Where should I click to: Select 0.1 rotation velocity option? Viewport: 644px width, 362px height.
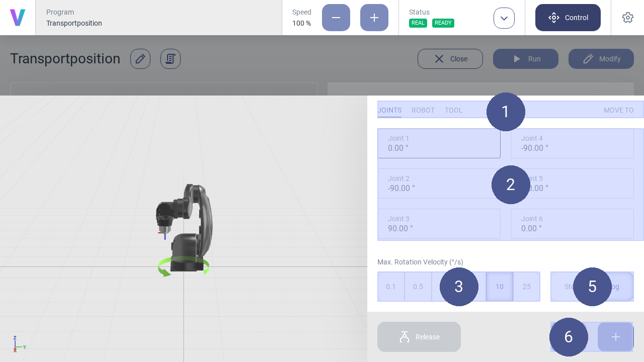click(x=391, y=287)
